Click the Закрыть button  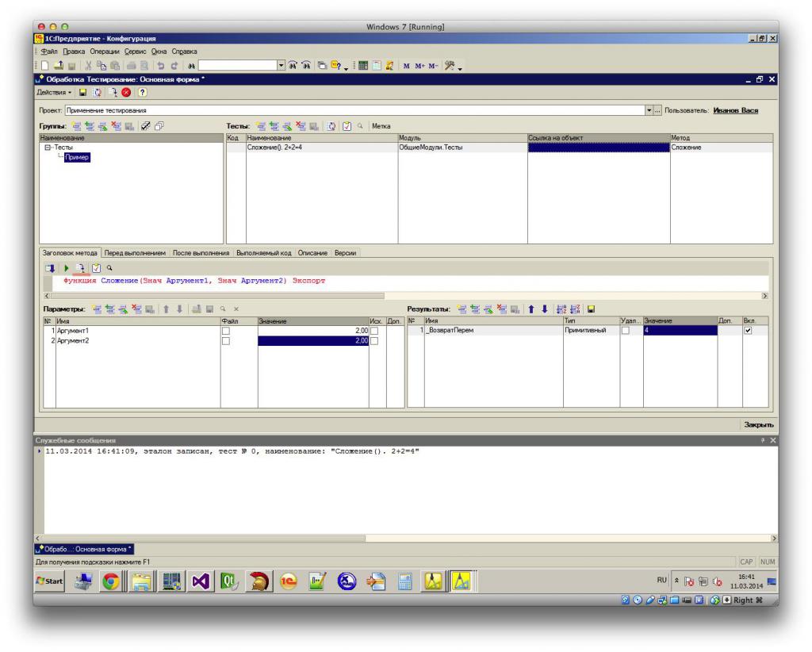(x=759, y=424)
